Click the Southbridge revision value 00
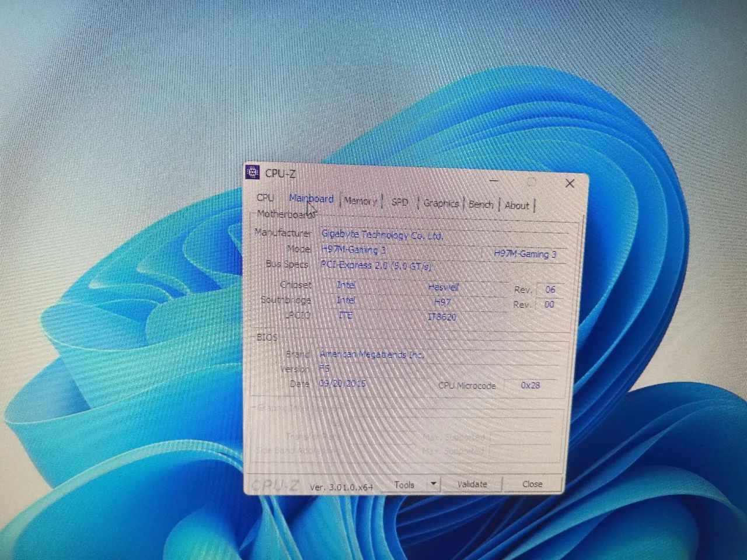 [x=549, y=304]
